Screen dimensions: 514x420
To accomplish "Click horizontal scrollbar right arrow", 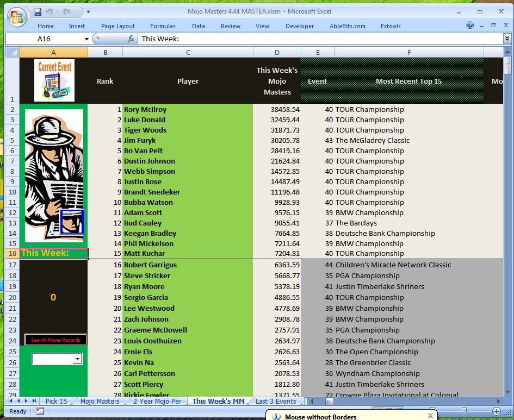I will [499, 401].
